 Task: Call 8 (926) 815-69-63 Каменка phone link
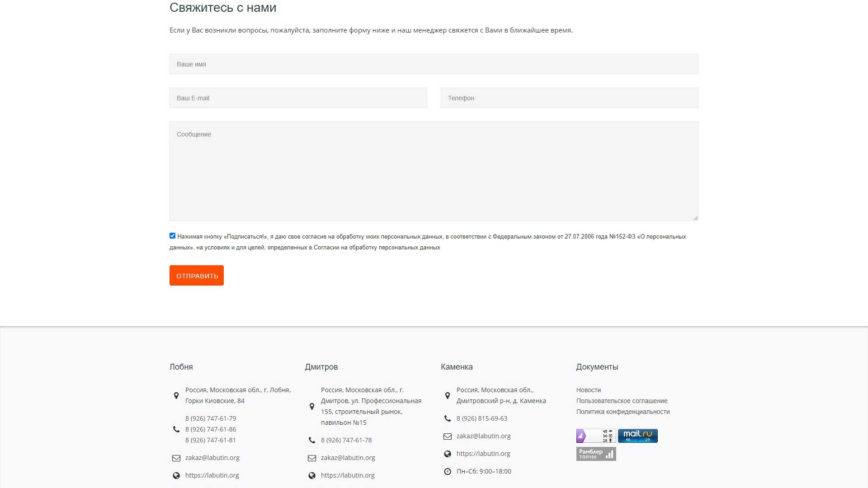coord(481,418)
